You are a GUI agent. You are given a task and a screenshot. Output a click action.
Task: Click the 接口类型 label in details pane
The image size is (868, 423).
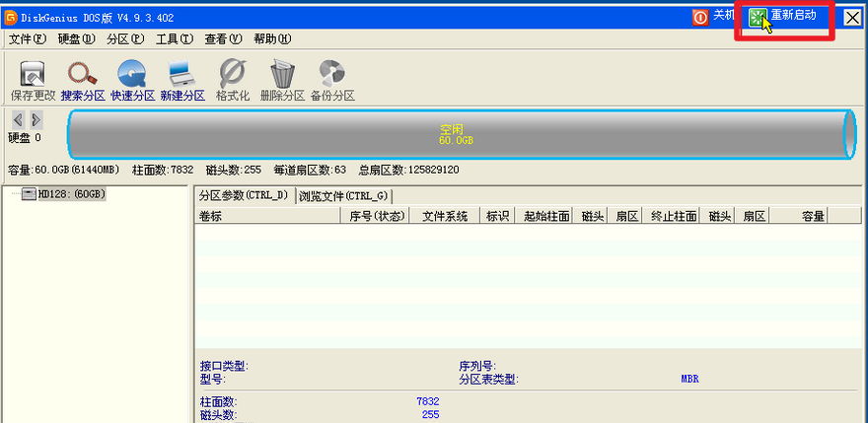click(225, 367)
